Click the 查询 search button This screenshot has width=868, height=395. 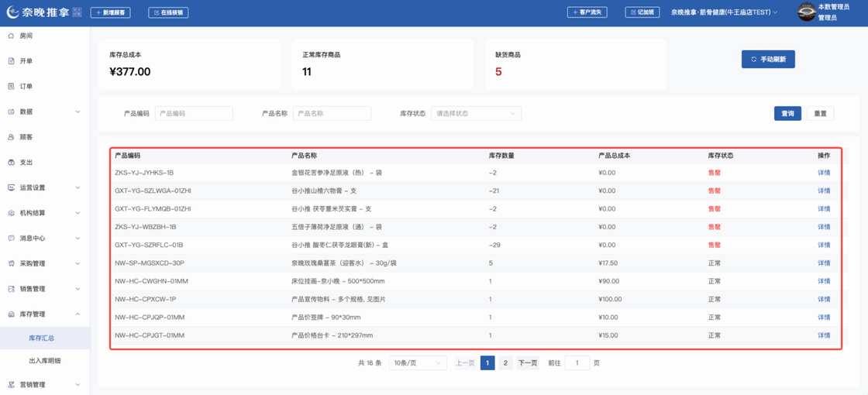pyautogui.click(x=787, y=113)
